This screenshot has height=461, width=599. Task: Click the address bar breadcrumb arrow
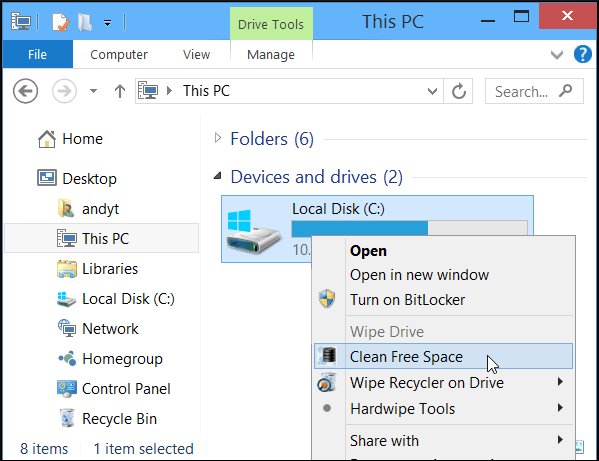170,91
